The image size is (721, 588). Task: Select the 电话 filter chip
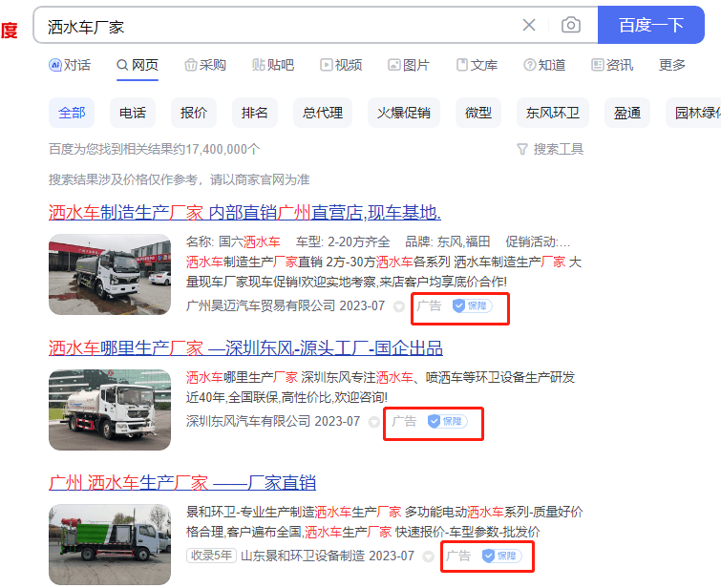(133, 113)
